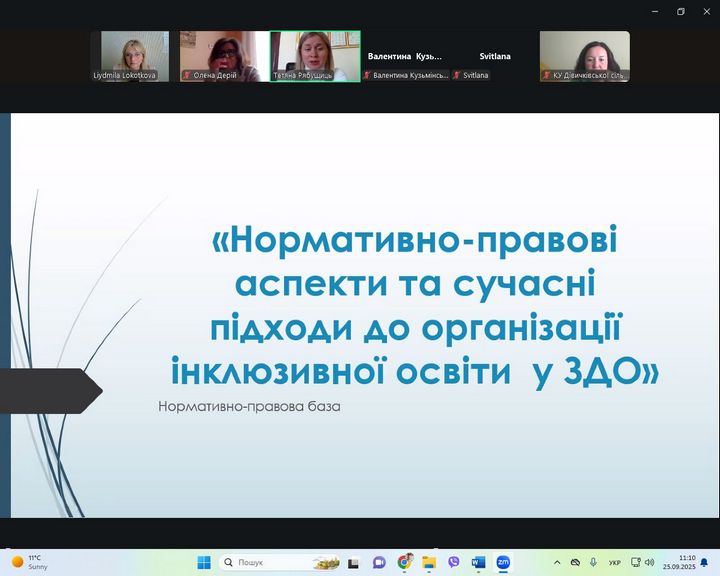Select Тетяна Рябущиць's highlighted video tile
The height and width of the screenshot is (576, 720).
[315, 56]
